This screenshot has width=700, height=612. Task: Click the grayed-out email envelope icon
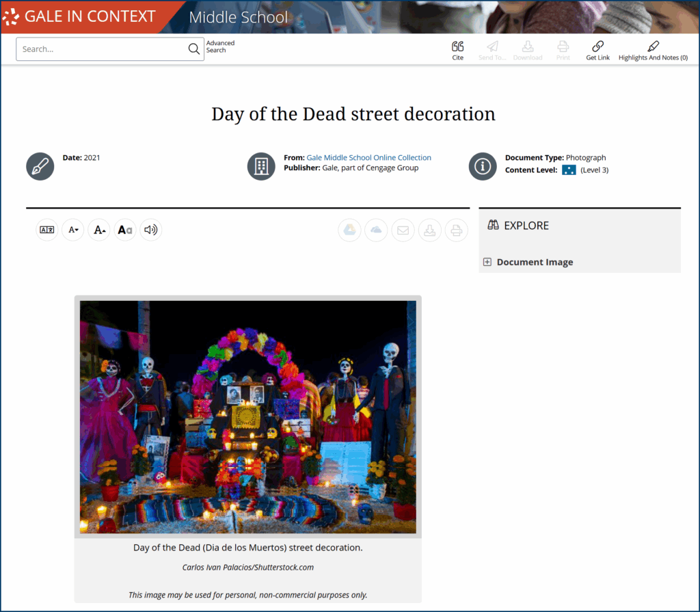[403, 230]
